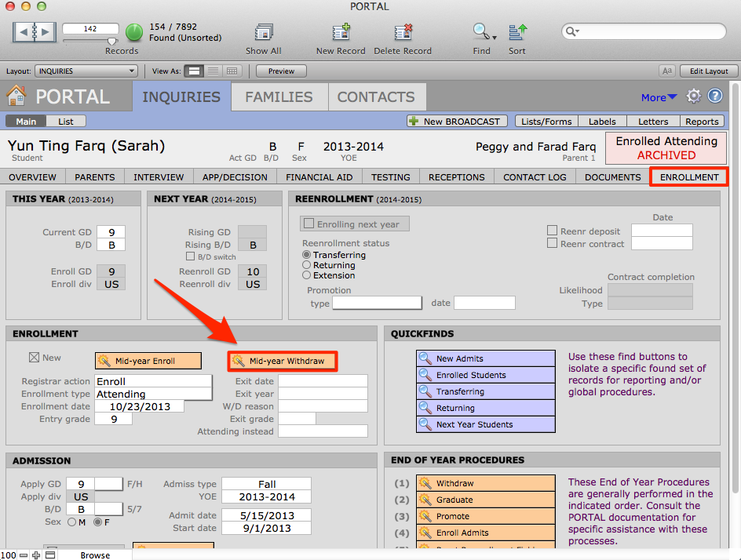The image size is (741, 560).
Task: Check the Enrolling next year checkbox
Action: coord(309,224)
